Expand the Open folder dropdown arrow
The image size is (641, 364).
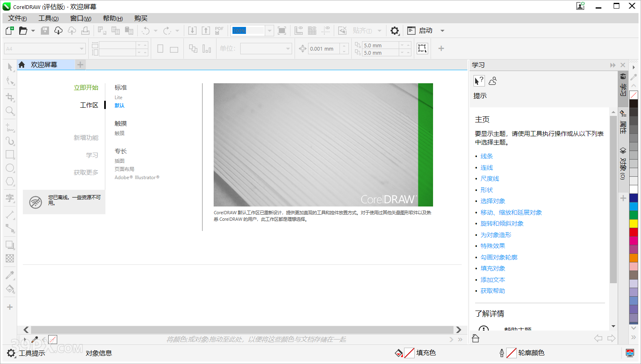pyautogui.click(x=33, y=31)
